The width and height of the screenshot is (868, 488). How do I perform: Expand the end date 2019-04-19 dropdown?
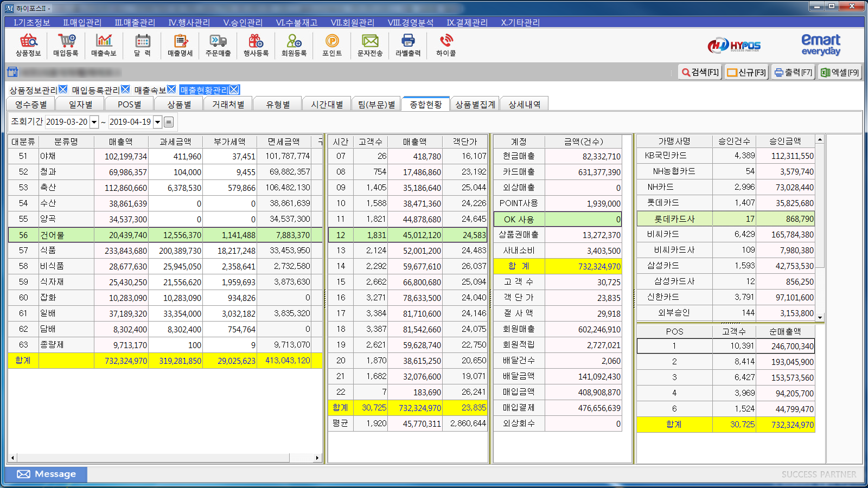coord(157,122)
